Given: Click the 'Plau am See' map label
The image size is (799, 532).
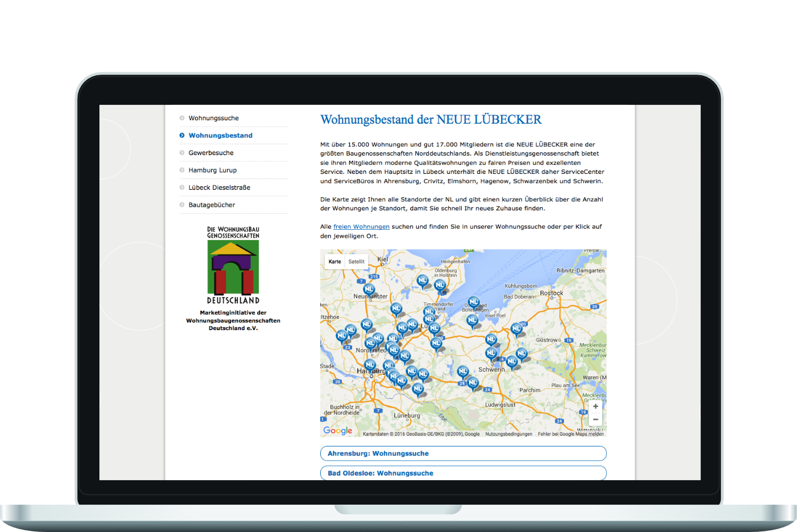Looking at the screenshot, I should [x=566, y=385].
